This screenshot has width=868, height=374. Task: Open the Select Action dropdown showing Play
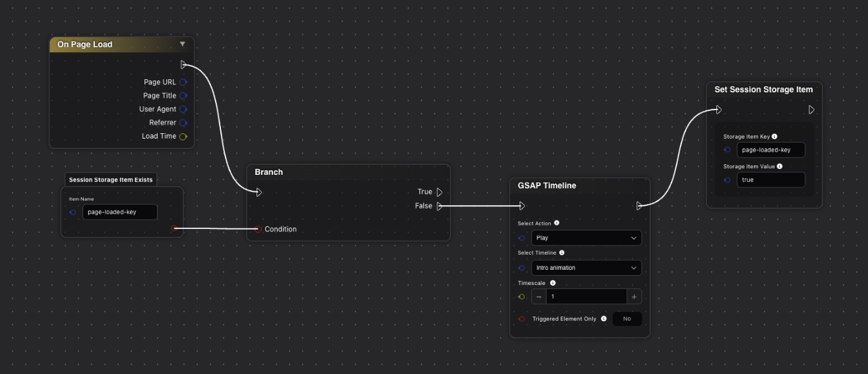586,238
